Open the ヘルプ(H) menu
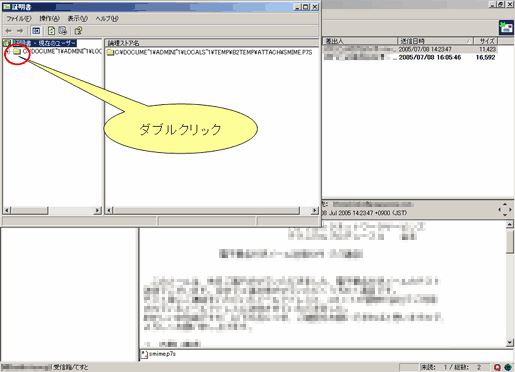The width and height of the screenshot is (515, 372). (x=107, y=19)
